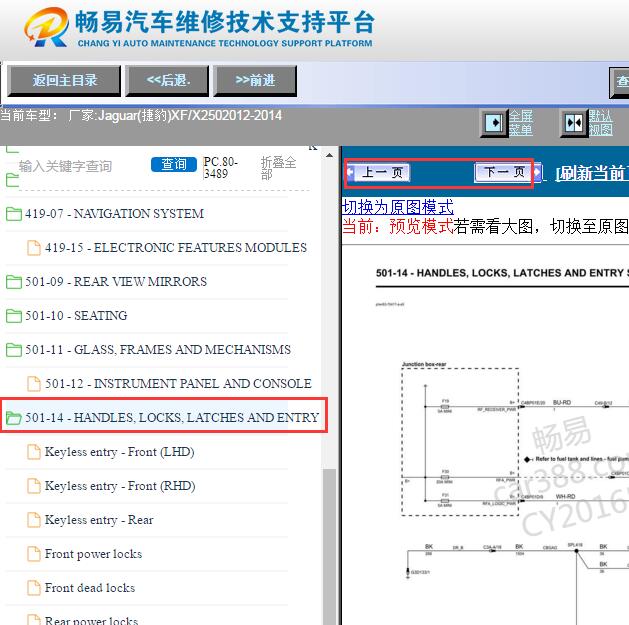Screen dimensions: 629x625
Task: Click the tree panel scroll-up arrow
Action: 329,155
